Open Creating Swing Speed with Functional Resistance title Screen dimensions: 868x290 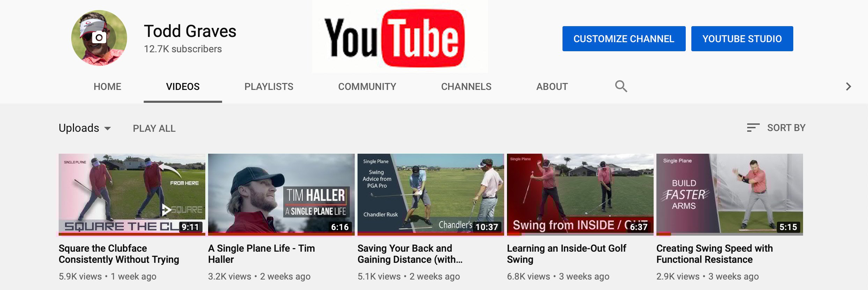tap(715, 254)
